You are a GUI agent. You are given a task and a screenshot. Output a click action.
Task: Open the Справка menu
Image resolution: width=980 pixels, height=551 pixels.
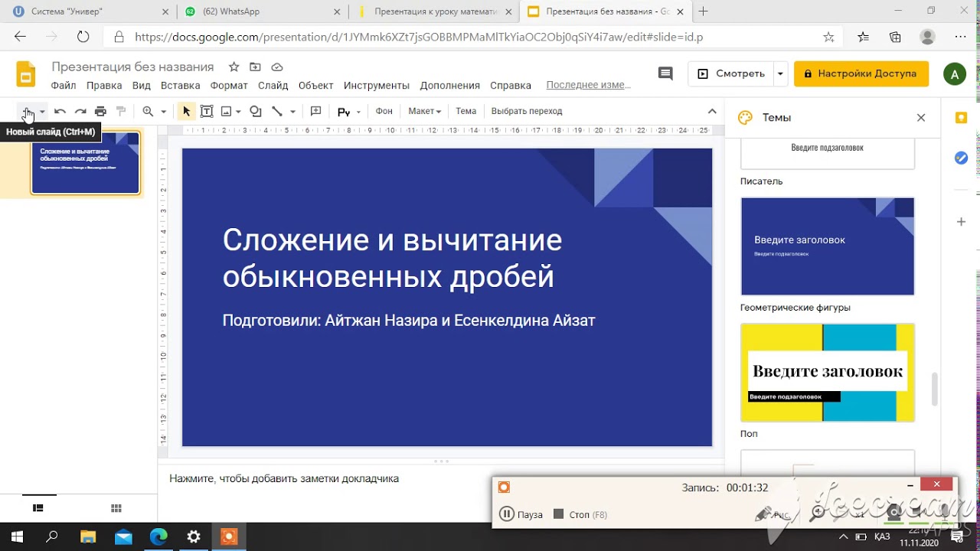510,86
